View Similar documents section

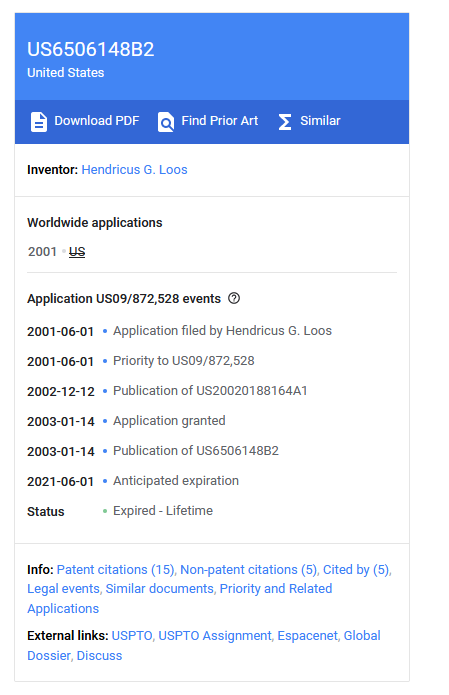point(160,589)
